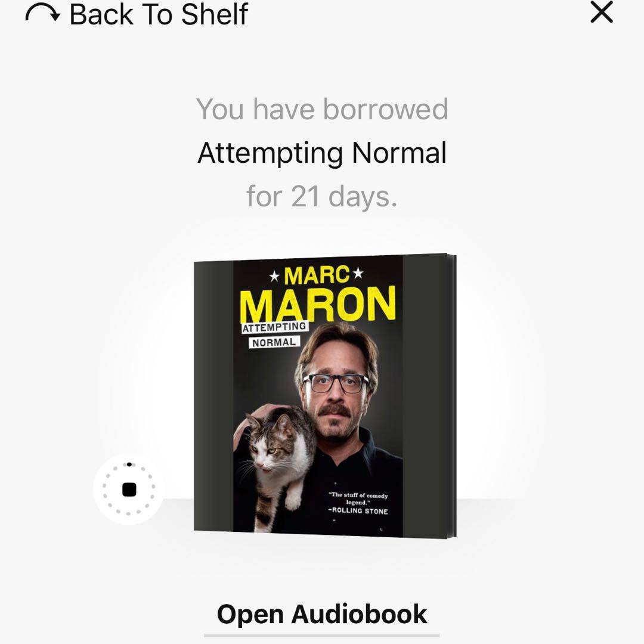Click the 'You have borrowed' message

tap(322, 109)
